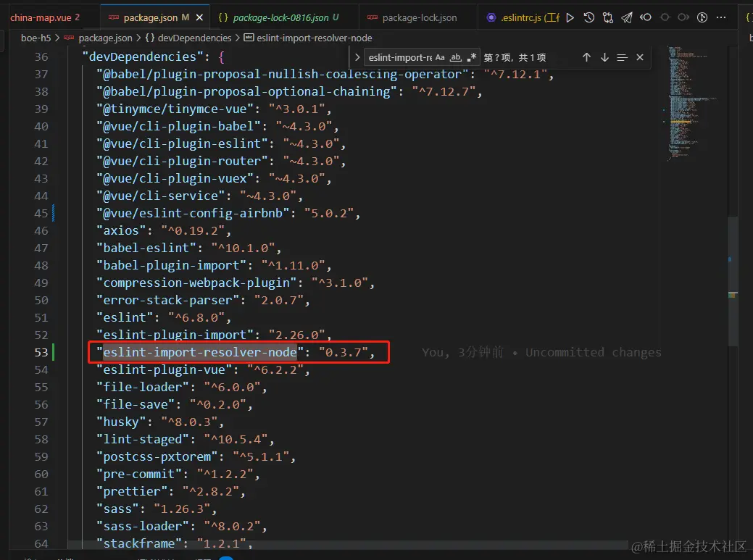Click line number 36 in gutter
This screenshot has width=753, height=560.
pos(41,57)
